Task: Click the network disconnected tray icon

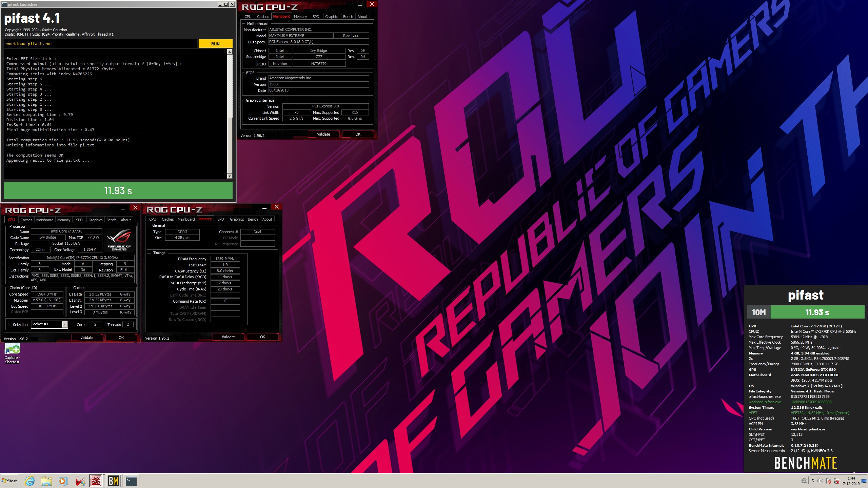Action: (836, 481)
